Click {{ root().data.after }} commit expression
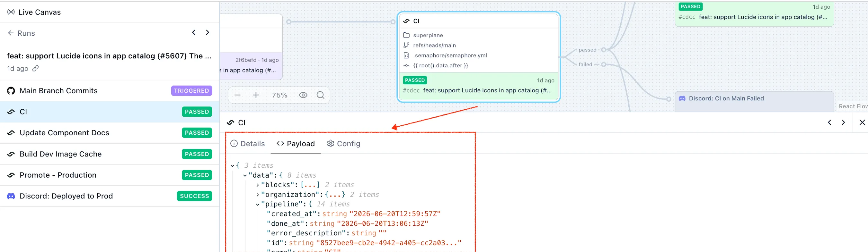The width and height of the screenshot is (868, 252). [440, 65]
